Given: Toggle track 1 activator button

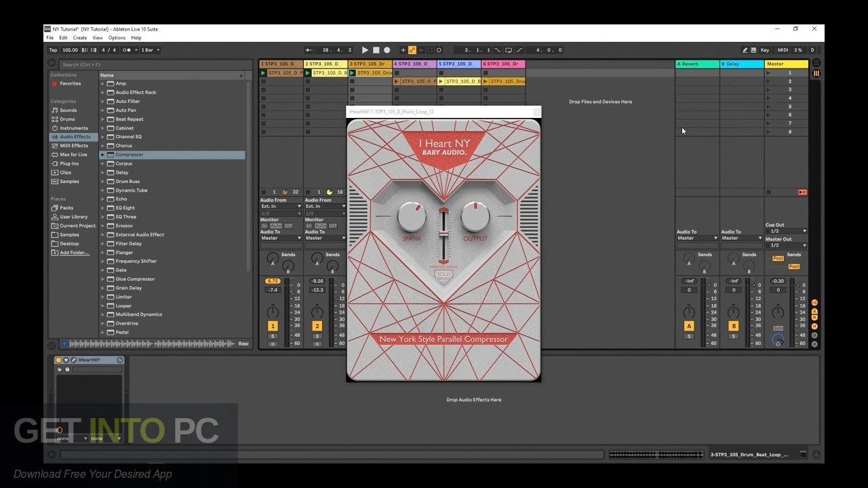Looking at the screenshot, I should 273,327.
